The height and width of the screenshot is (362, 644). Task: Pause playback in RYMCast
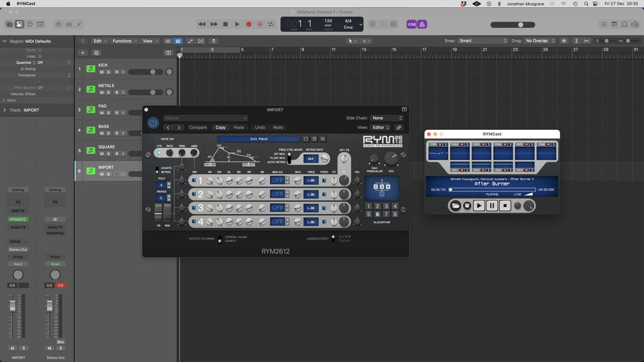(x=492, y=205)
